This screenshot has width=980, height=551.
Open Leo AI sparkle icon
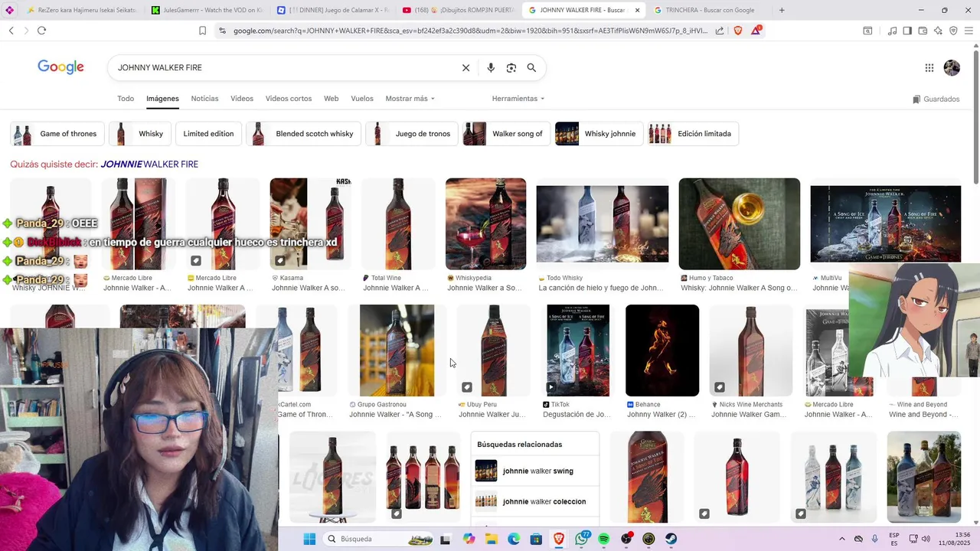tap(938, 31)
